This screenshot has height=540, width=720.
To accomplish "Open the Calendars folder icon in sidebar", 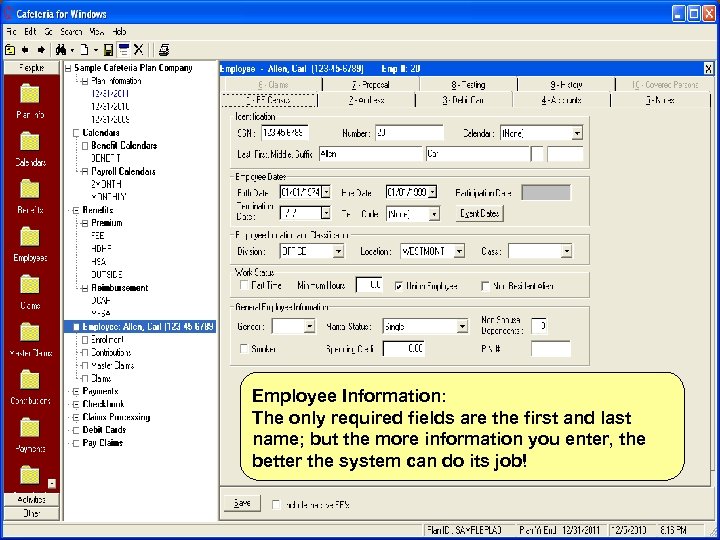I will (x=30, y=142).
